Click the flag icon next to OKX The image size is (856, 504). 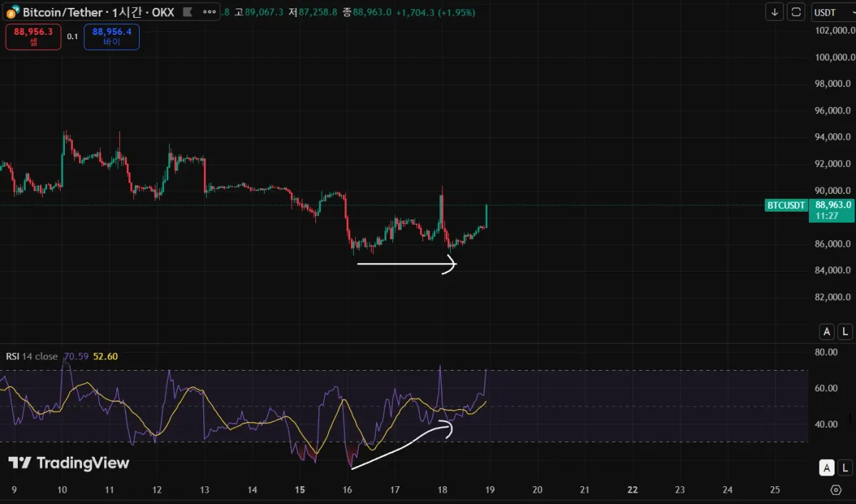(x=188, y=12)
